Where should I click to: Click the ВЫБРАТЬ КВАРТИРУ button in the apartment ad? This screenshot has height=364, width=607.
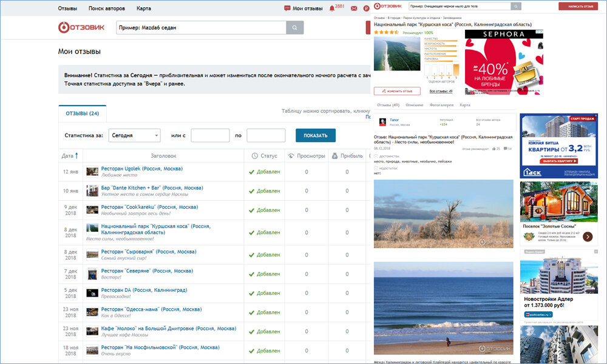pos(558,161)
